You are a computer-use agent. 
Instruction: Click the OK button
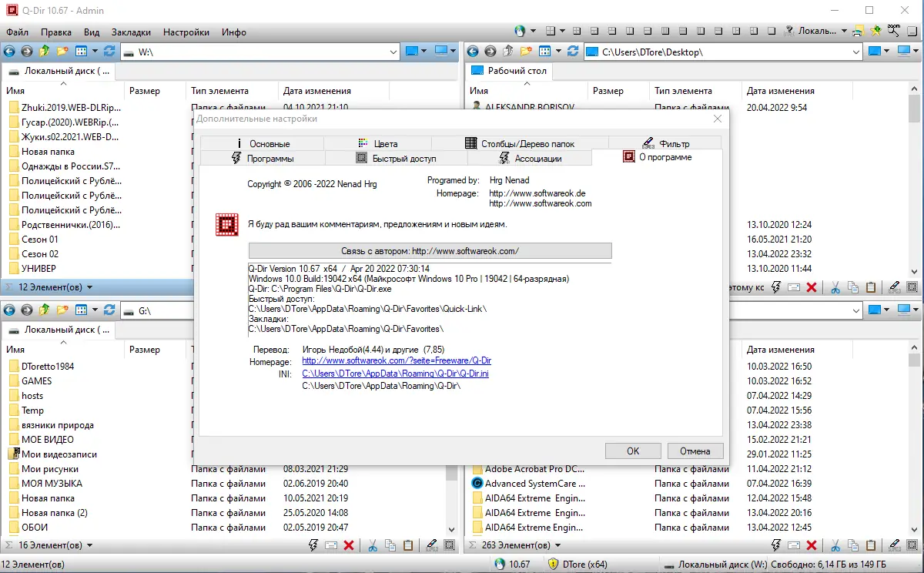click(633, 451)
